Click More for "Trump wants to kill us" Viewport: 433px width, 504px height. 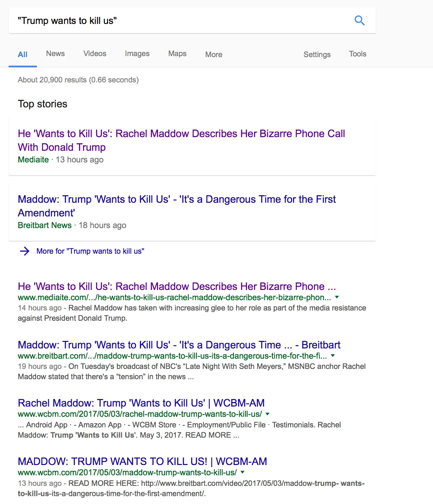pyautogui.click(x=90, y=251)
